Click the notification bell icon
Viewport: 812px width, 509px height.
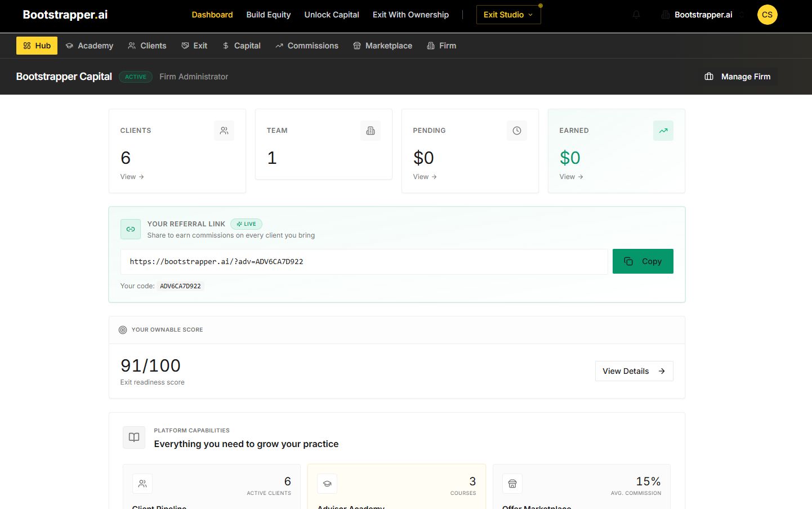636,15
